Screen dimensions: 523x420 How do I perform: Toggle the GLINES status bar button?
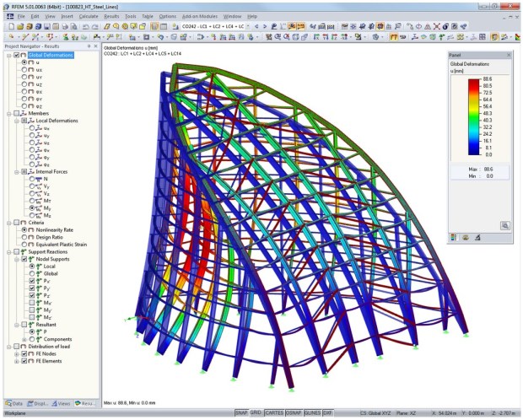tap(313, 413)
